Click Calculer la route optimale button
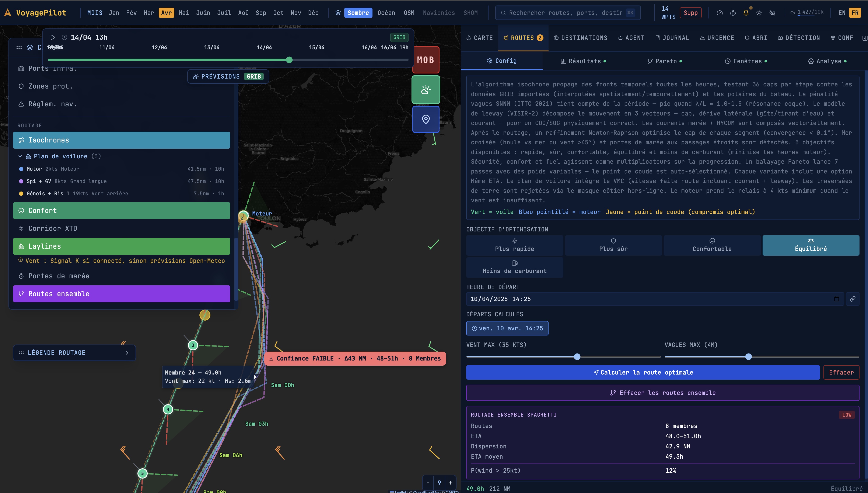This screenshot has width=868, height=493. point(643,372)
